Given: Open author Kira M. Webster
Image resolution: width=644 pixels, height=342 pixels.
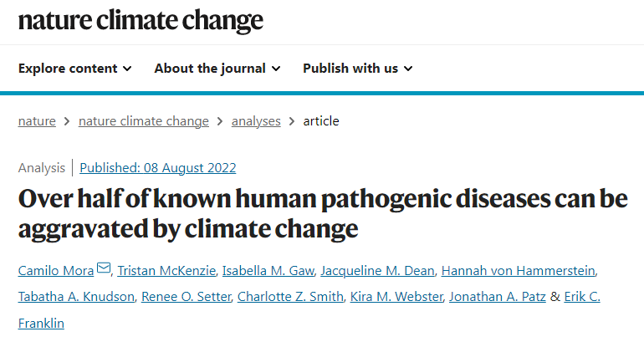Looking at the screenshot, I should coord(396,296).
